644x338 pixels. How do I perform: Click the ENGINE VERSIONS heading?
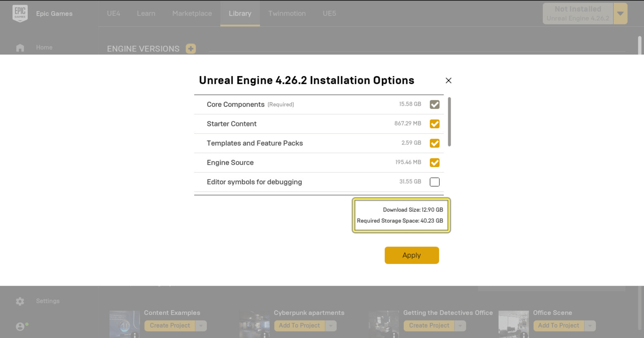(x=143, y=49)
